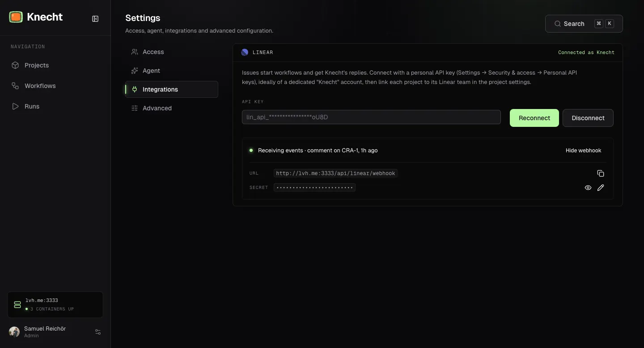Hide the webhook details

[x=584, y=151]
